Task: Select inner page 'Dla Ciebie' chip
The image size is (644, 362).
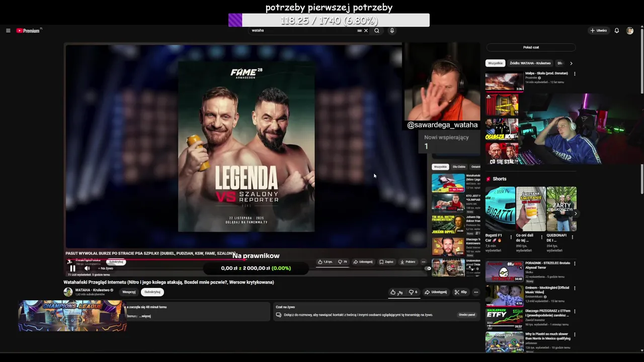Action: coord(459,167)
